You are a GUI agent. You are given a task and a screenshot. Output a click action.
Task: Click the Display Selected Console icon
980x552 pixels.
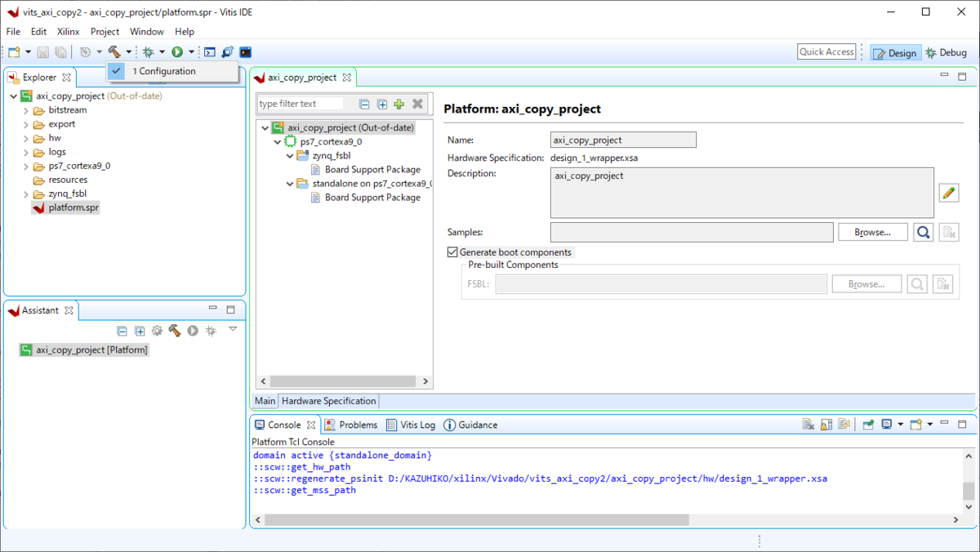click(x=887, y=425)
